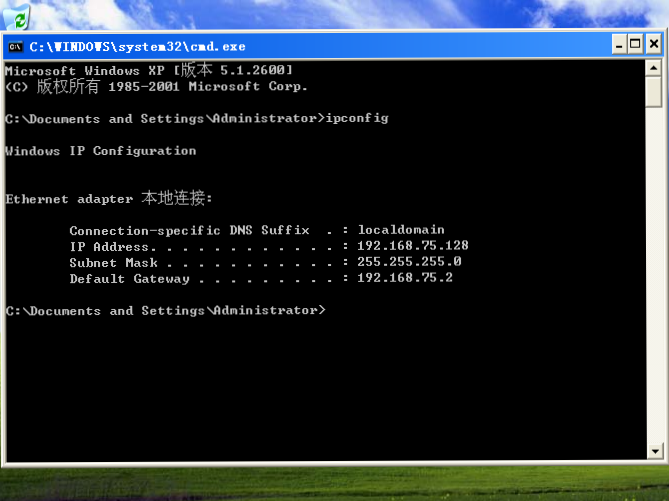Click the desktop icon with green arrows
The height and width of the screenshot is (501, 669).
[x=16, y=17]
